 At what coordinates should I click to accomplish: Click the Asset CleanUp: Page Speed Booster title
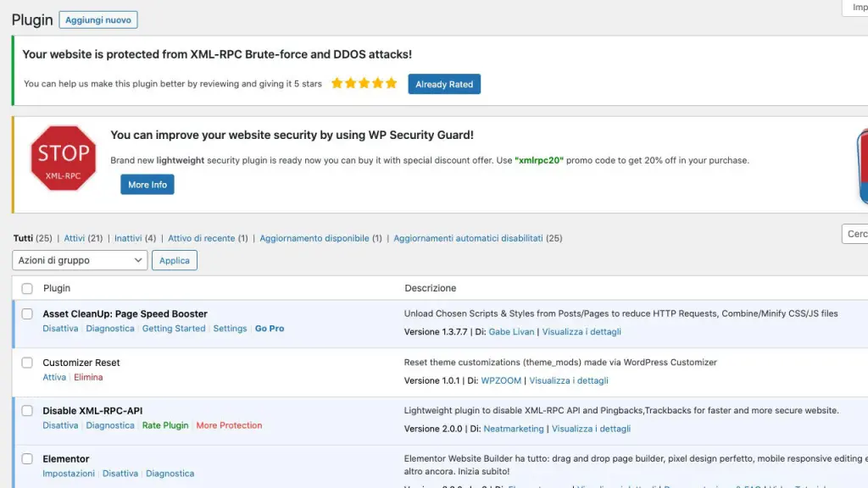click(125, 313)
